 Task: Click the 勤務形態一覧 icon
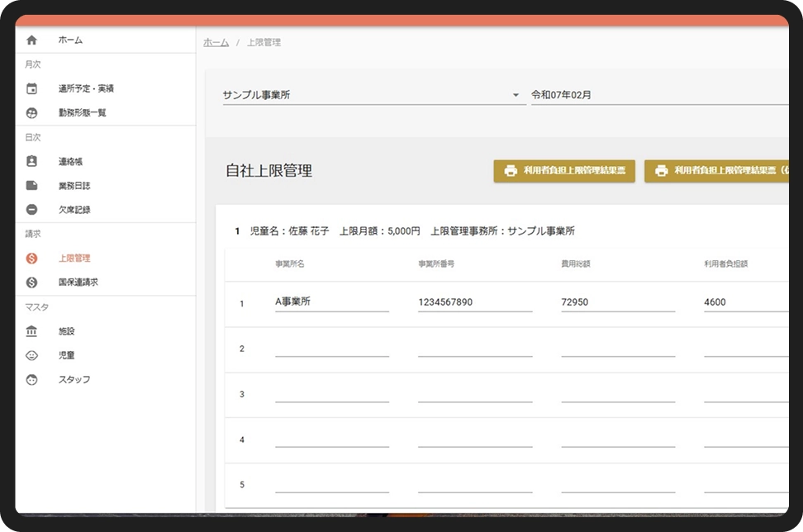click(31, 112)
